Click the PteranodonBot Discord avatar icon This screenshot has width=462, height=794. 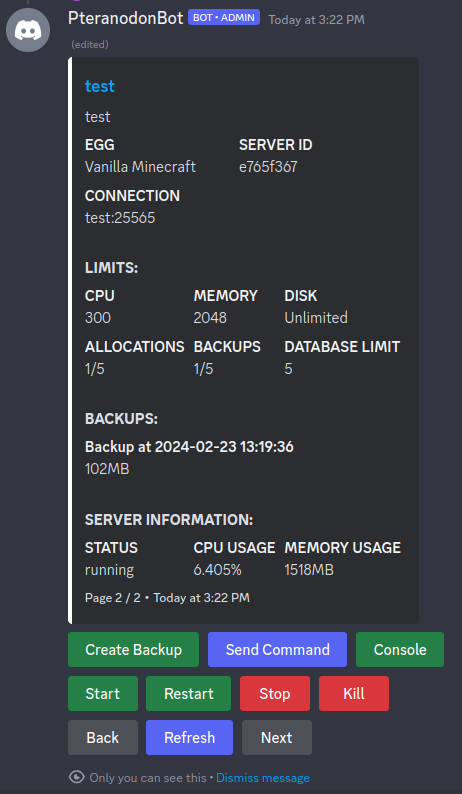click(x=28, y=30)
